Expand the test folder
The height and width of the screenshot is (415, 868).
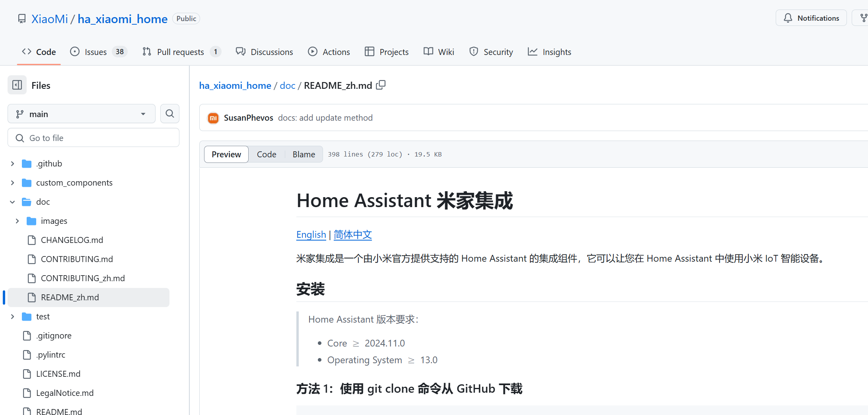pyautogui.click(x=12, y=317)
